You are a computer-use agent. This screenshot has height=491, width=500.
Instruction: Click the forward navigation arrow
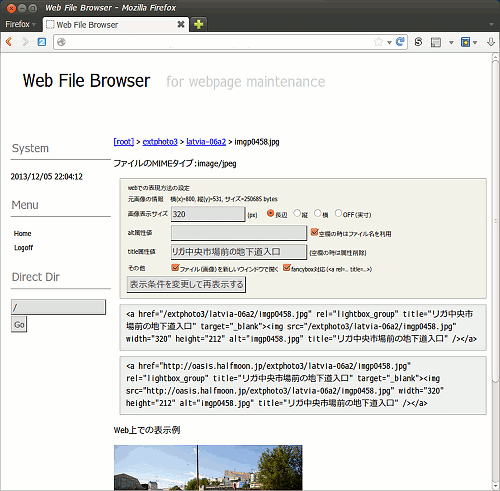pos(25,42)
